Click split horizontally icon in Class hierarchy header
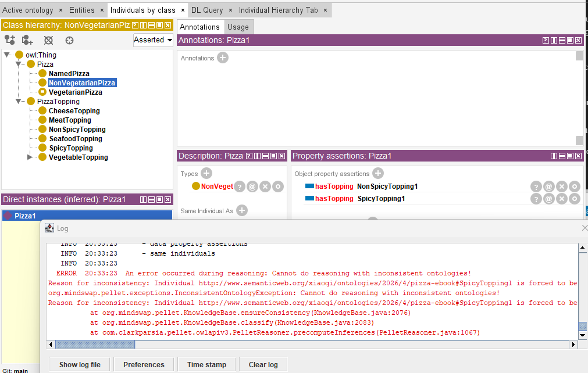The image size is (588, 373). 151,25
